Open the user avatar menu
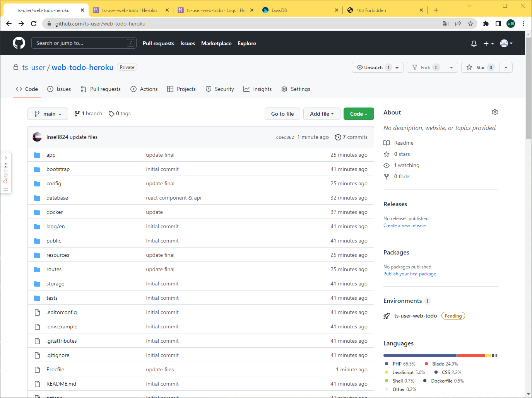 (x=506, y=43)
